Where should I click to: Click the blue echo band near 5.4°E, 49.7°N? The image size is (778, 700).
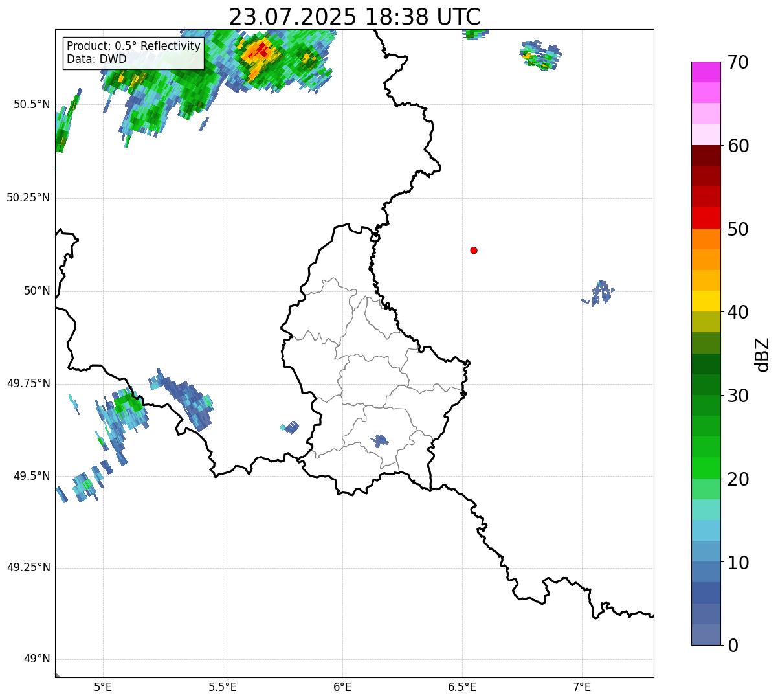(x=183, y=399)
